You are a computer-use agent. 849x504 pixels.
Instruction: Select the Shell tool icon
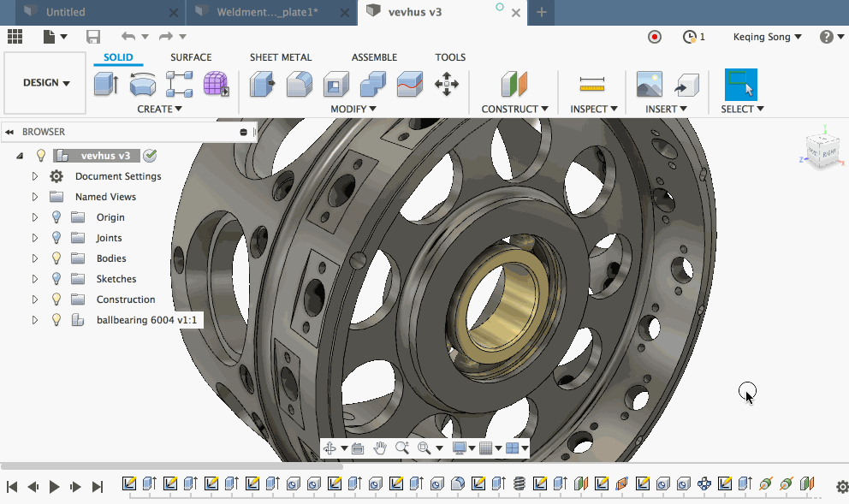[335, 84]
